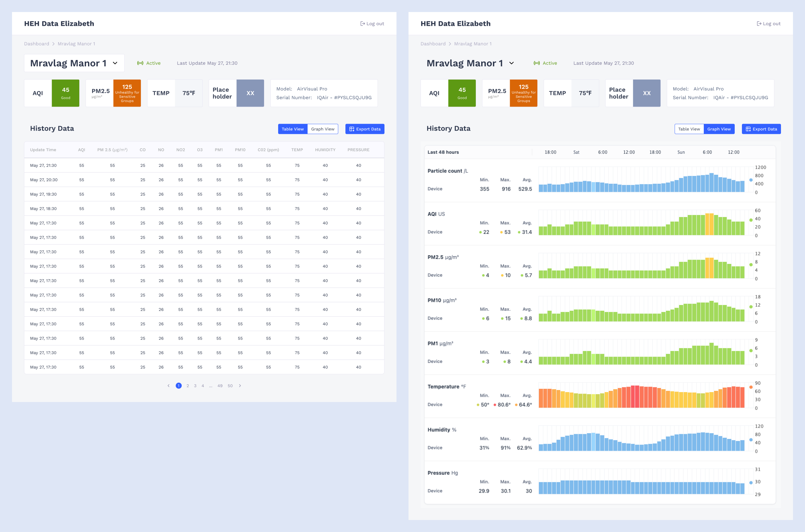Click Export Data button in right panel
This screenshot has width=805, height=532.
click(x=761, y=129)
